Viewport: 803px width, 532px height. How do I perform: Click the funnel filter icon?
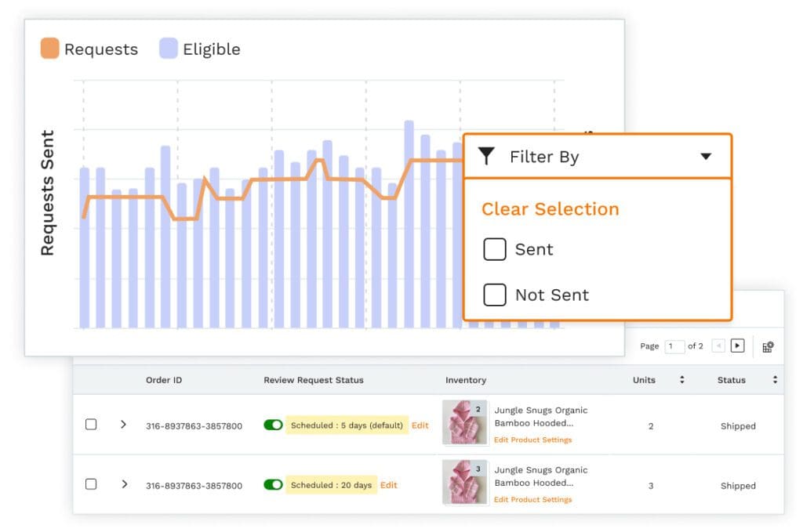(487, 157)
